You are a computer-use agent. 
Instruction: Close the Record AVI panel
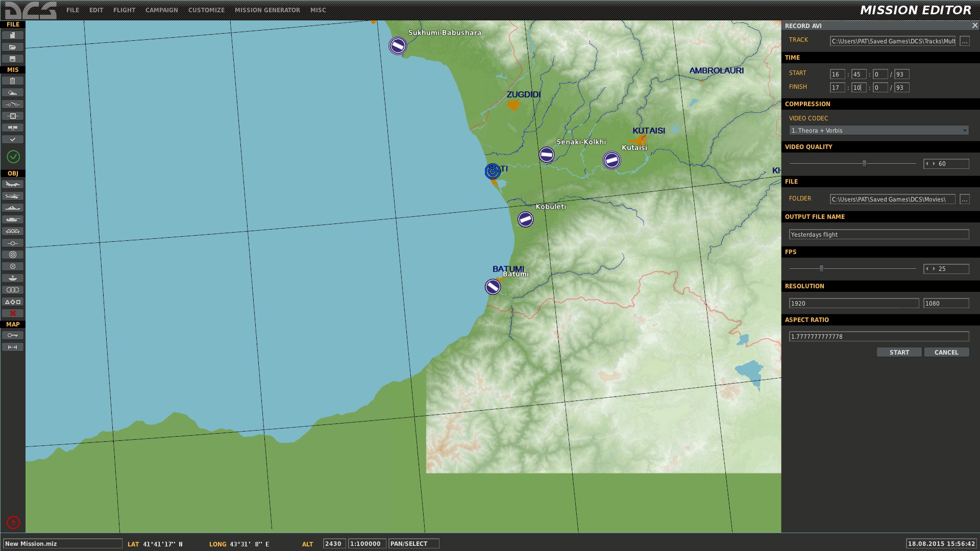(x=974, y=26)
